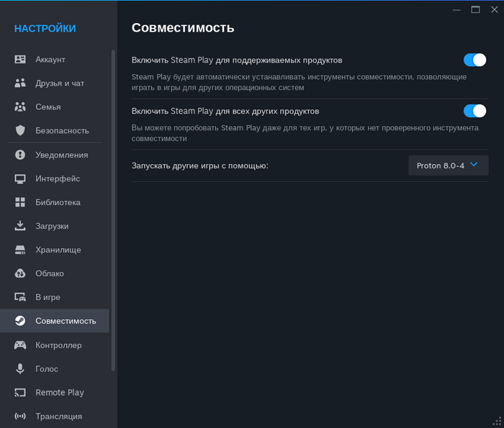Screen dimensions: 504x428
Task: Click the Друзья и чат people icon
Action: pos(20,83)
